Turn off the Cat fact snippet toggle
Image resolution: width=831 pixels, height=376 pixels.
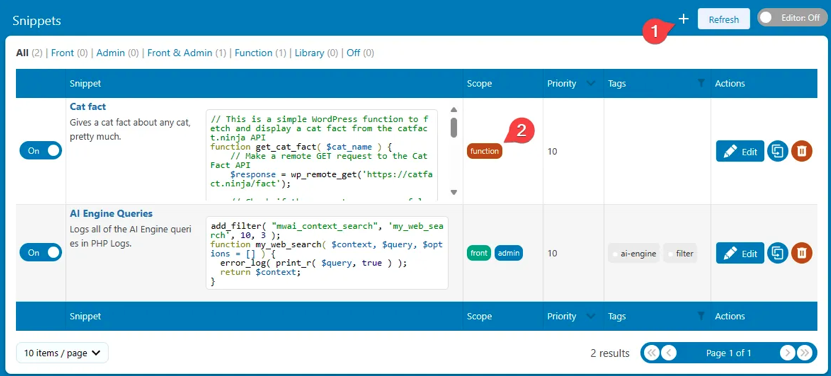(x=41, y=151)
